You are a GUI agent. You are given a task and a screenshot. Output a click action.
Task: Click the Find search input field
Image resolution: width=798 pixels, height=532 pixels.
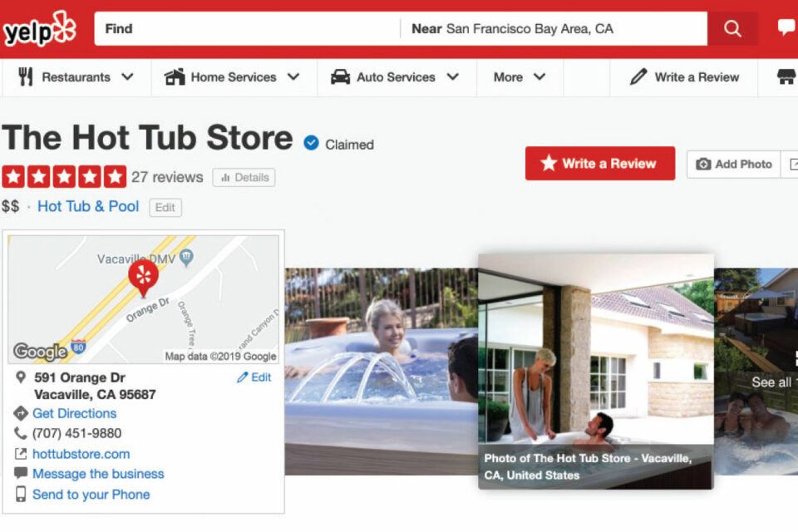tap(248, 28)
